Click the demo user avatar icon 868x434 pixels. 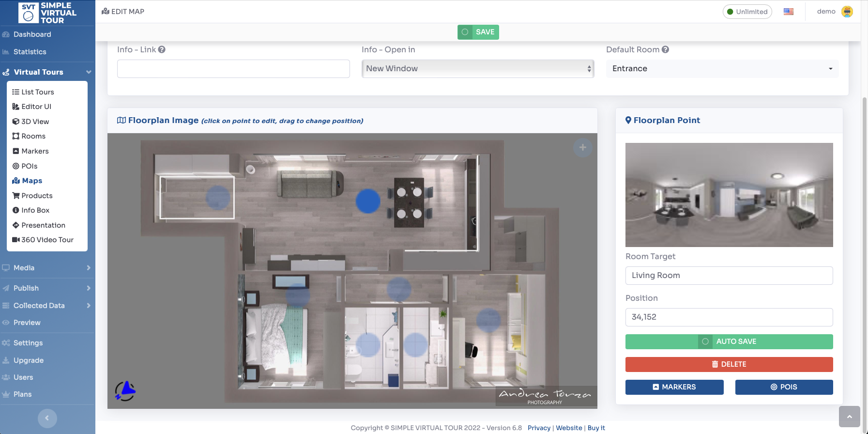[x=847, y=12]
